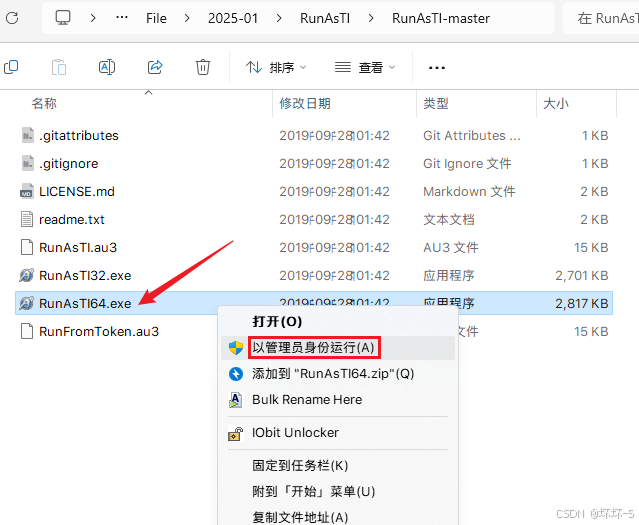
Task: Select RunAsTI-master breadcrumb
Action: [441, 18]
